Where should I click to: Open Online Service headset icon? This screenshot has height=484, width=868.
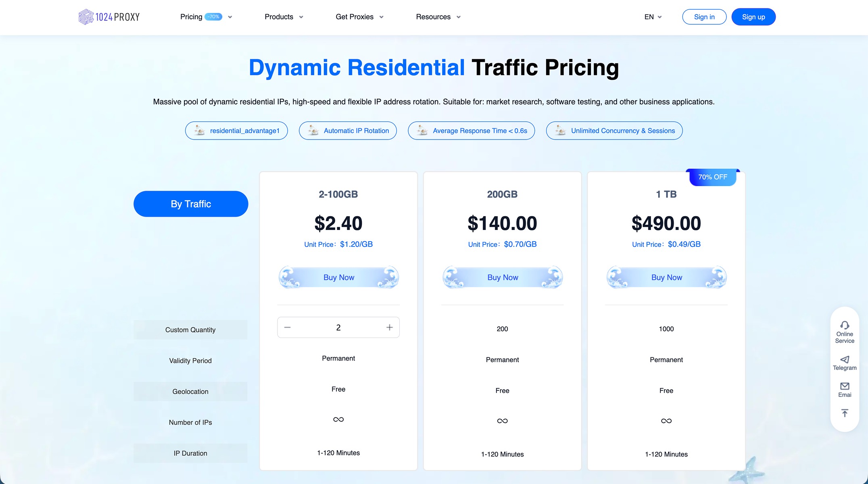[x=845, y=325]
